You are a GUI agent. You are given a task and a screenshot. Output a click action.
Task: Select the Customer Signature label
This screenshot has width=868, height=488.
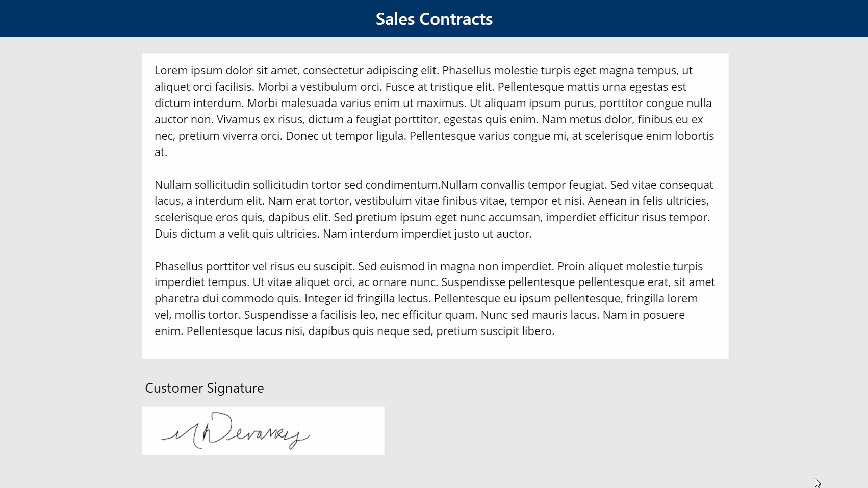coord(204,388)
